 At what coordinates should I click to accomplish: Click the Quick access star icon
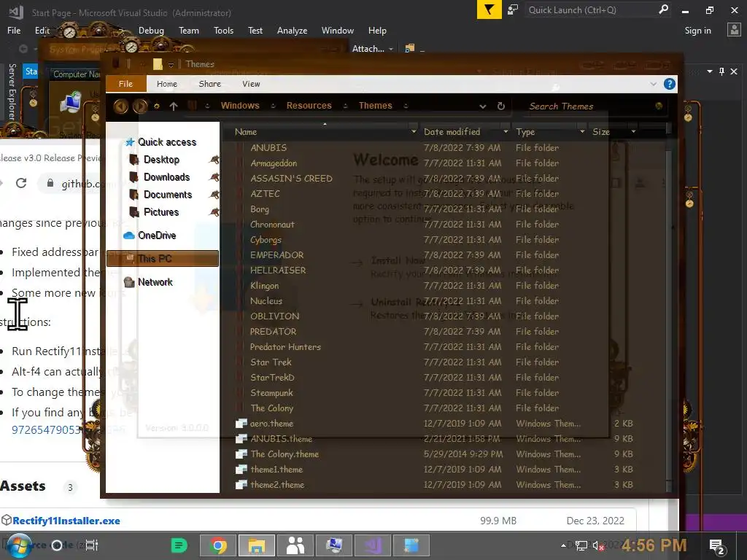point(129,142)
